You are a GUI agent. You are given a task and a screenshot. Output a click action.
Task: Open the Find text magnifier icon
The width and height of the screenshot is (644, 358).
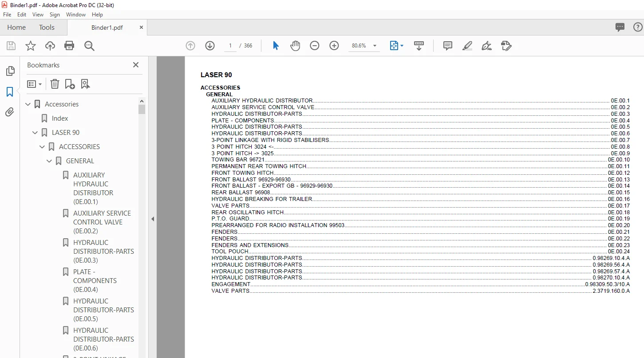[x=89, y=46]
